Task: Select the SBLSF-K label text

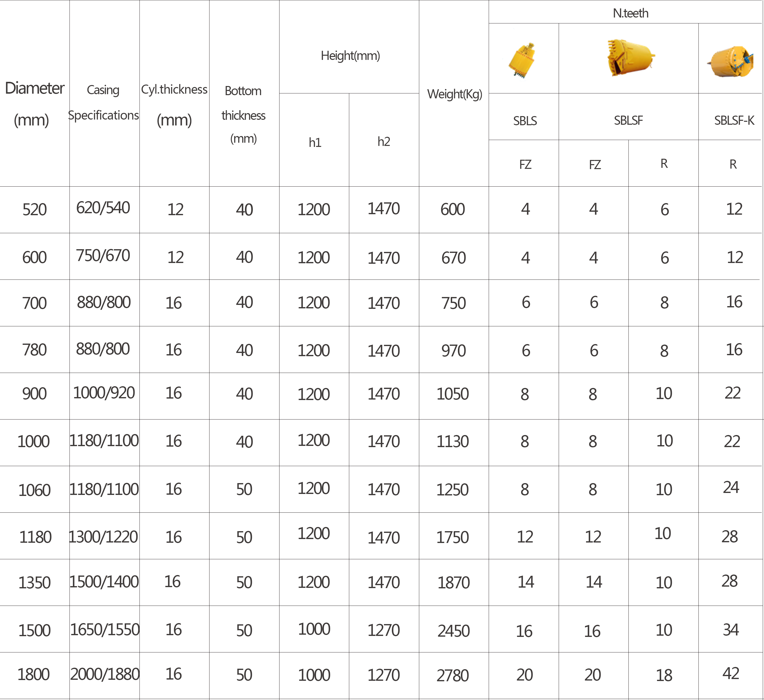Action: pyautogui.click(x=734, y=121)
